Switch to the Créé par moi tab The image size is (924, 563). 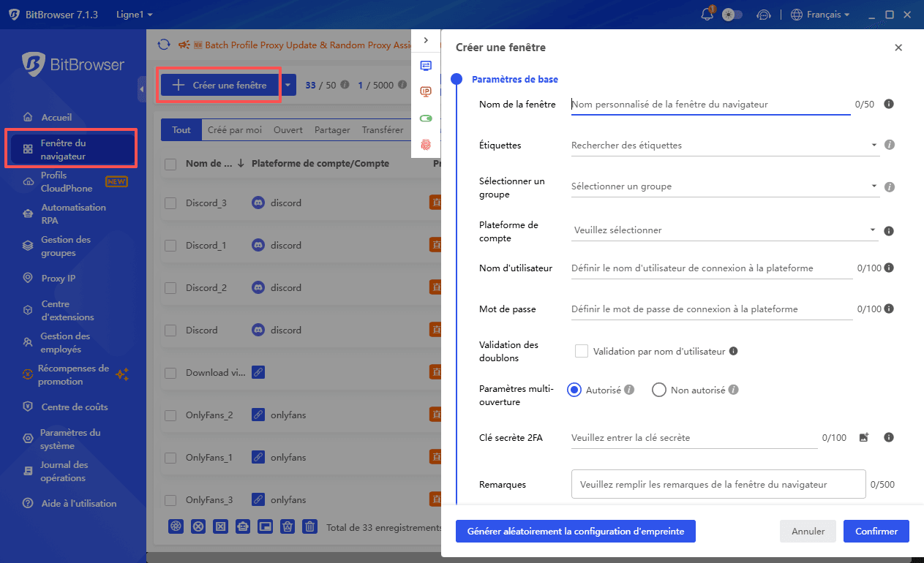click(234, 130)
